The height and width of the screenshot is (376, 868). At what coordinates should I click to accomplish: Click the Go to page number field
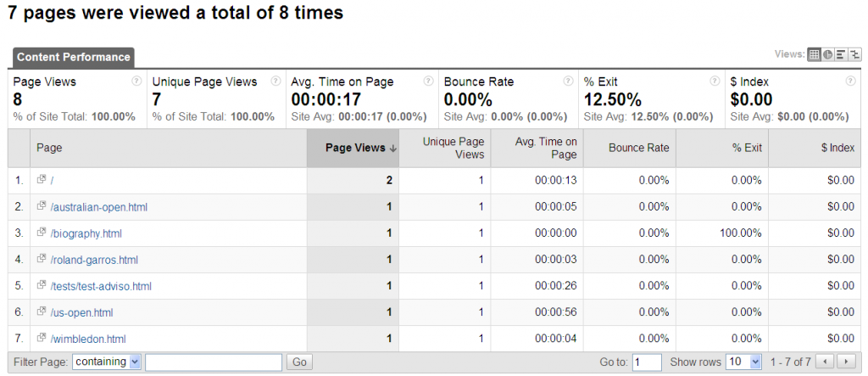(x=647, y=362)
